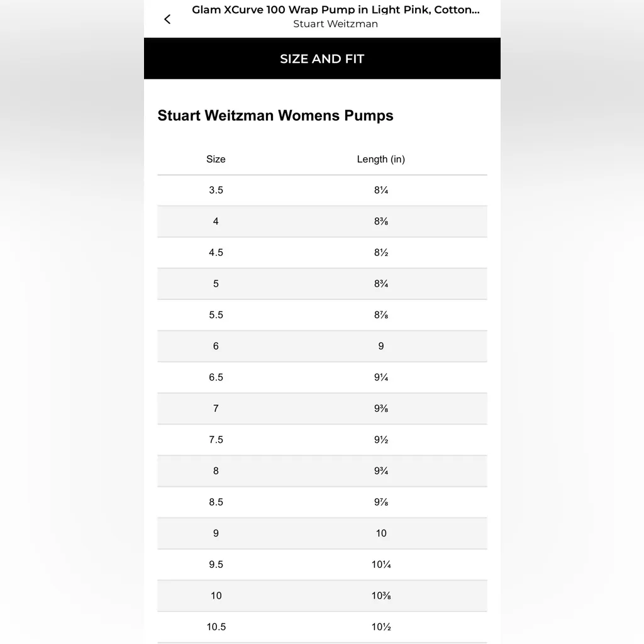Pick the size 5 row
Image resolution: width=644 pixels, height=644 pixels.
(x=322, y=284)
